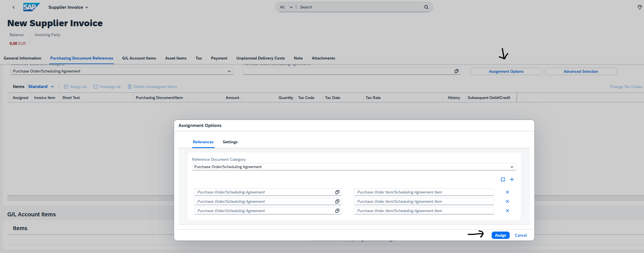Select Purchasing Document References tab
The image size is (644, 253).
click(x=82, y=58)
